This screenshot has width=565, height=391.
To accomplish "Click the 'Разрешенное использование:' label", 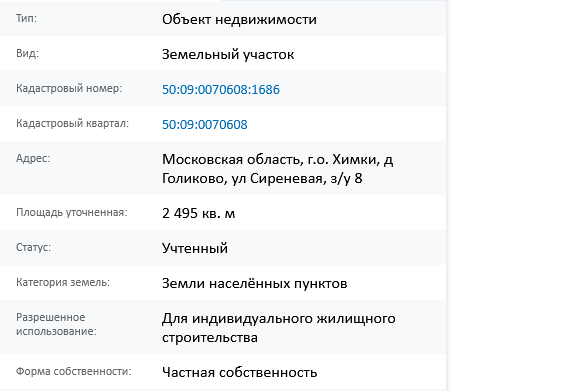I will point(56,324).
